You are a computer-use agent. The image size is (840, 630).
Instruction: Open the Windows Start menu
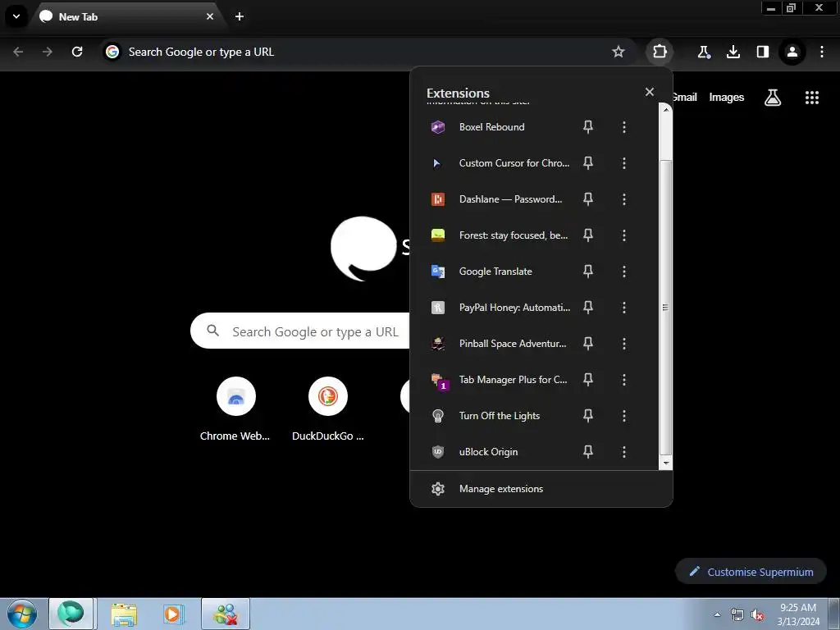(x=21, y=614)
